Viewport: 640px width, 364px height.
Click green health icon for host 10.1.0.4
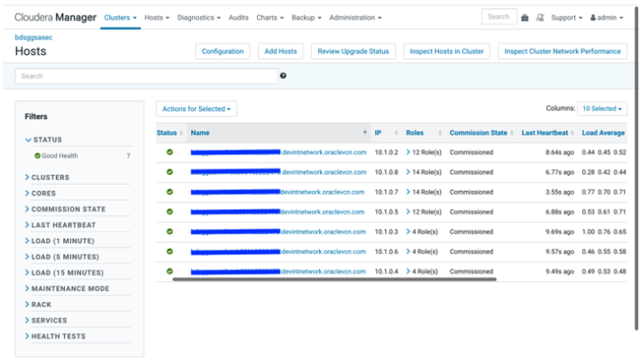click(169, 271)
